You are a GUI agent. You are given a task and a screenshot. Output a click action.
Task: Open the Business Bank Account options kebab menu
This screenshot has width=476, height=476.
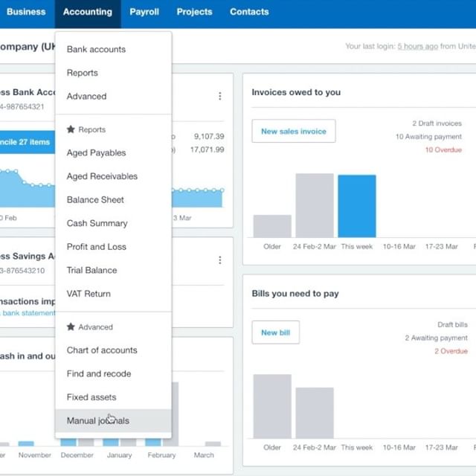(x=220, y=96)
